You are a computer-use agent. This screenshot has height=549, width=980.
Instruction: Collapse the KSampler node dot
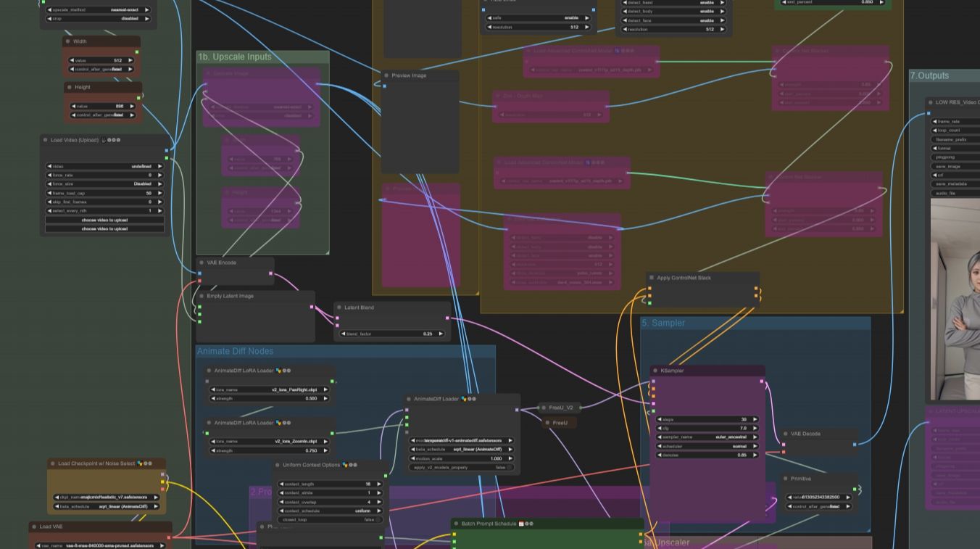click(x=655, y=371)
